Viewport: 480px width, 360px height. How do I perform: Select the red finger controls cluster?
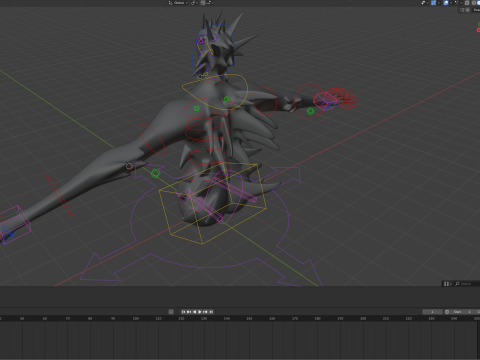click(x=342, y=98)
